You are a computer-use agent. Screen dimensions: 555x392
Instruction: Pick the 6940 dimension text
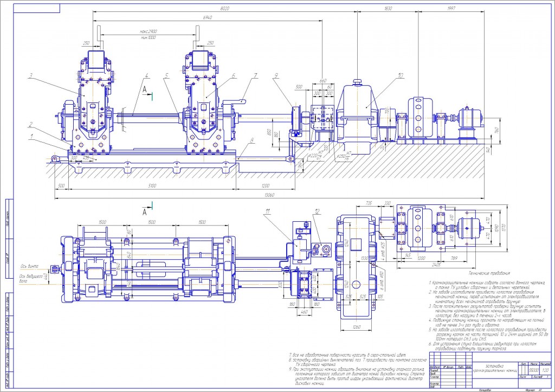tap(208, 17)
